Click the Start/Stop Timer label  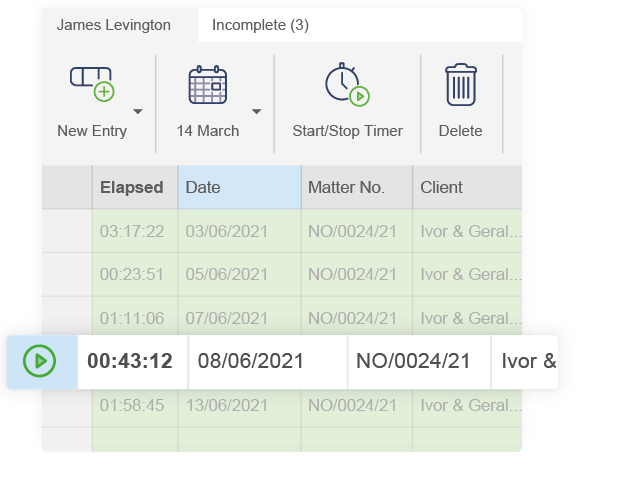pos(348,131)
